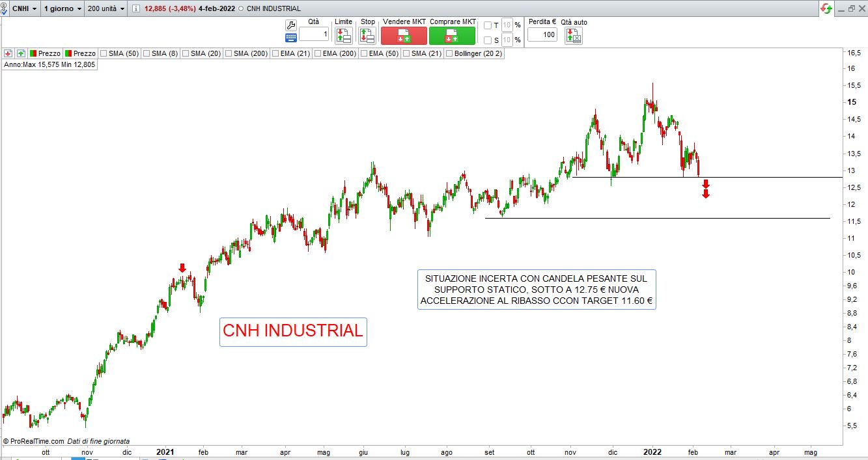
Task: Click the Qtà auto icon
Action: (x=574, y=36)
